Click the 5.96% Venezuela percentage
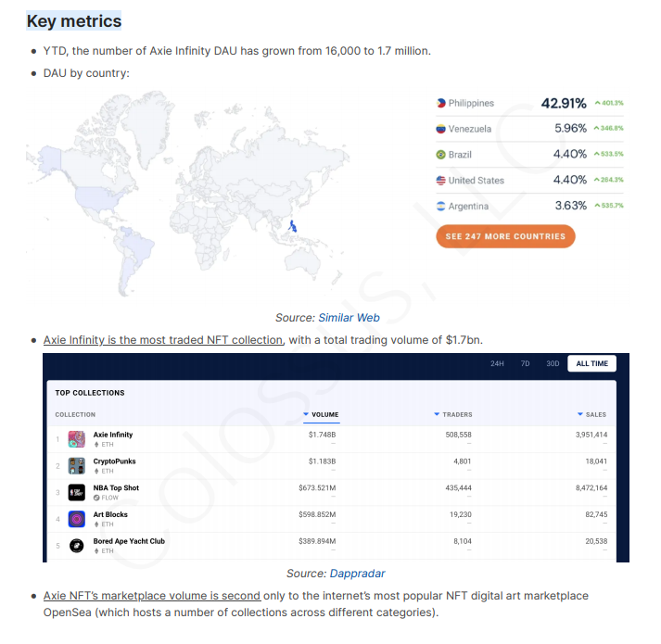 tap(570, 128)
